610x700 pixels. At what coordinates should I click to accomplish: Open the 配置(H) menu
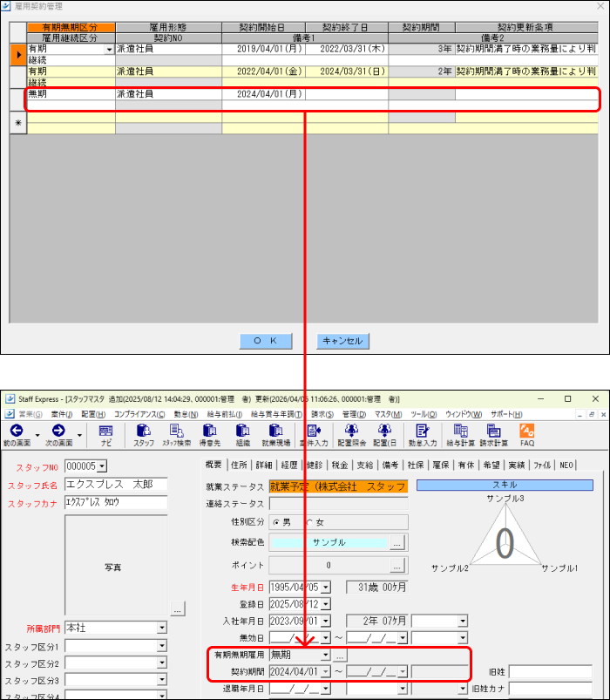pos(93,414)
